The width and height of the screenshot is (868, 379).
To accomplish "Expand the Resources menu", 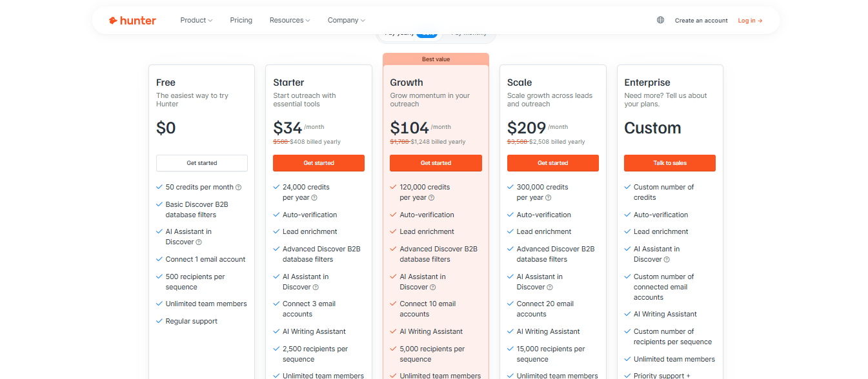I will [289, 20].
